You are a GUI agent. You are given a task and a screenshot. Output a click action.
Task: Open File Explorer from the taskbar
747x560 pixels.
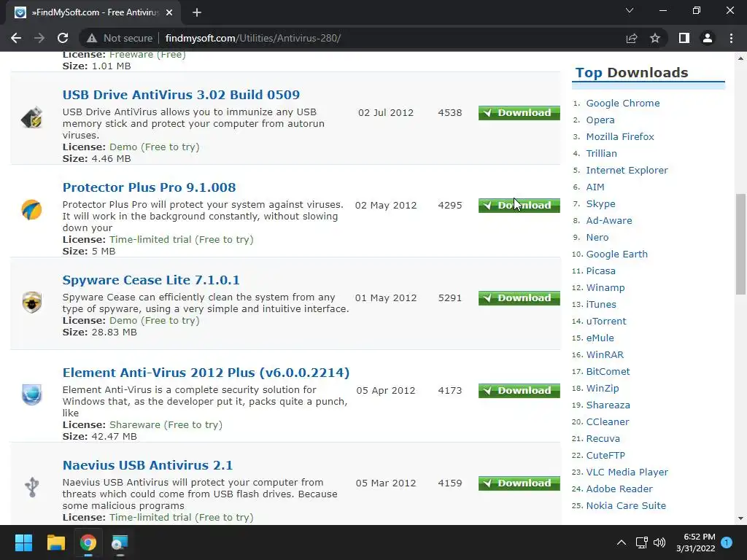pos(55,542)
